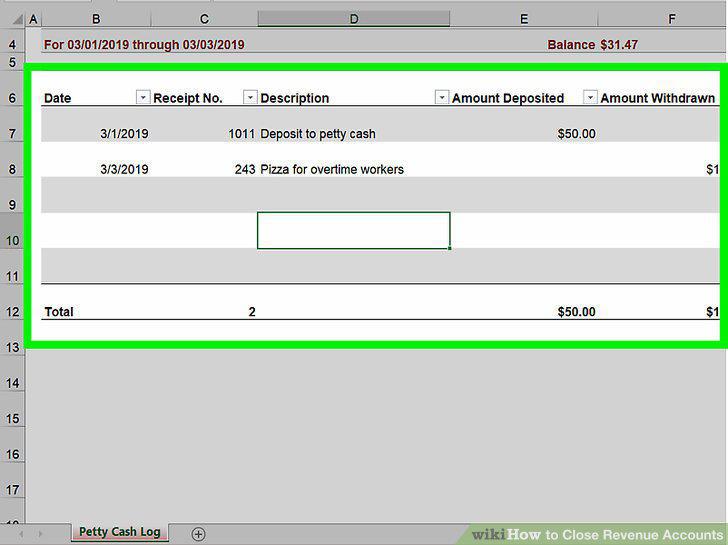Click the '$50.00' cell in row 7

[x=576, y=134]
